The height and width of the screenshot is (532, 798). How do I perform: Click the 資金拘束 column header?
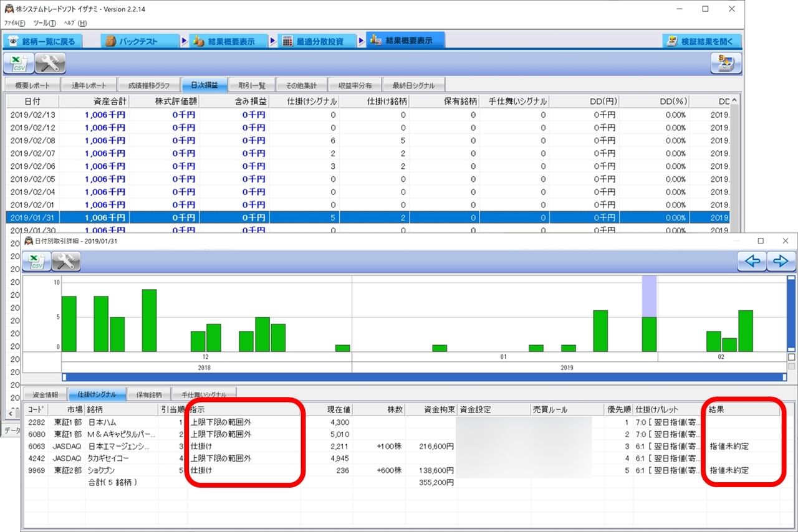(x=431, y=410)
